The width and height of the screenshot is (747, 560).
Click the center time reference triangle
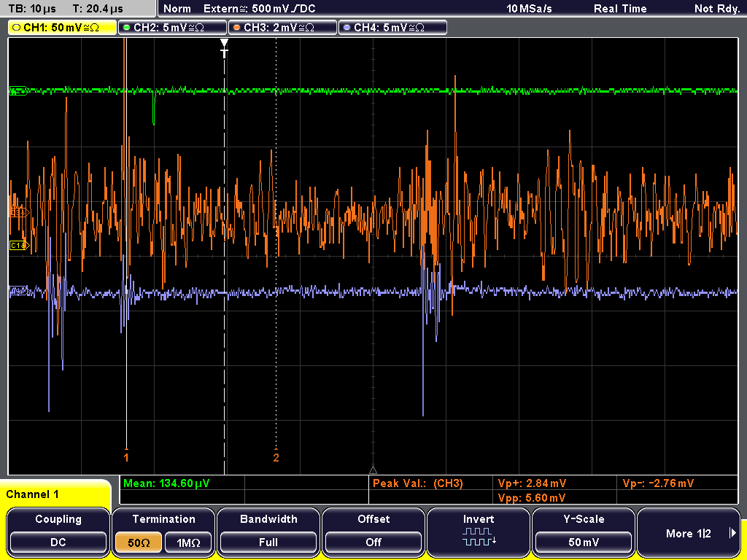[373, 470]
